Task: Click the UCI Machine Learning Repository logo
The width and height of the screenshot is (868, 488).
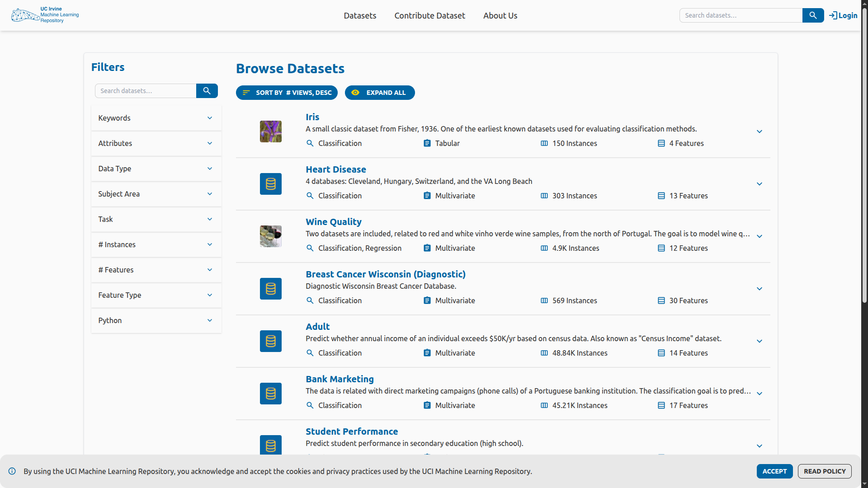Action: point(45,15)
